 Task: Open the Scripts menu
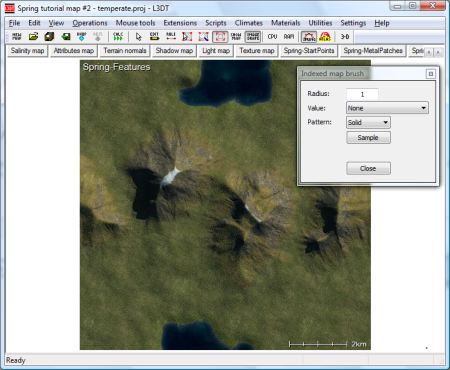(216, 23)
